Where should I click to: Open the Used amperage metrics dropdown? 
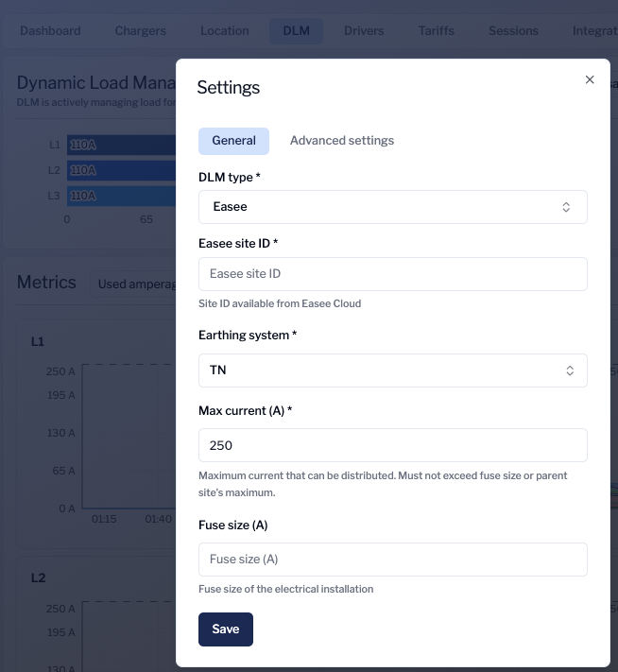coord(132,284)
